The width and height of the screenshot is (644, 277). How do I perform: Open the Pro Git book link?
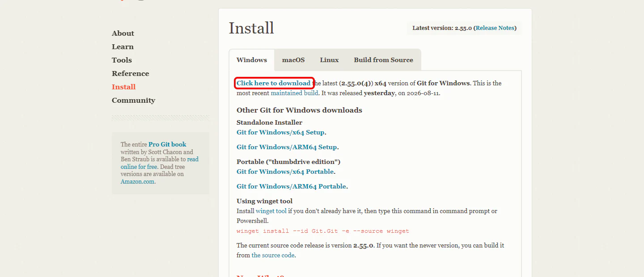click(167, 144)
